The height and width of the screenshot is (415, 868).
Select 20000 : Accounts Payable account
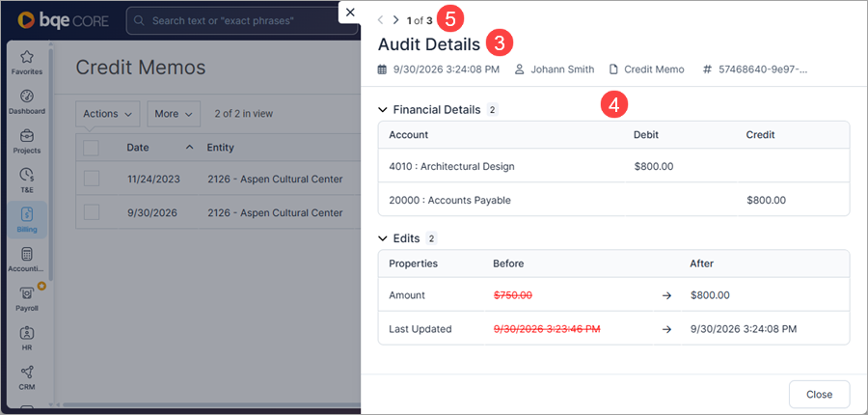click(x=449, y=200)
